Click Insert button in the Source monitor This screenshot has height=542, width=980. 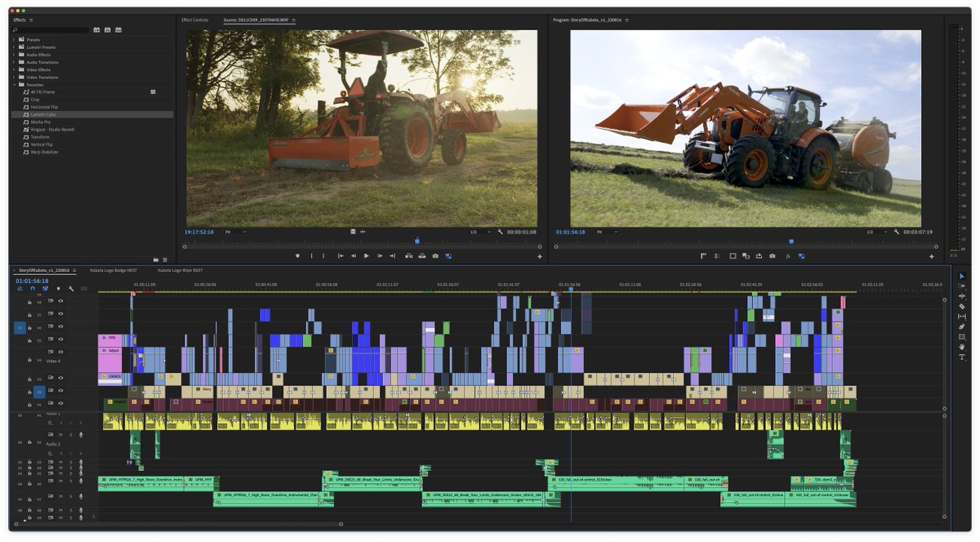tap(408, 255)
